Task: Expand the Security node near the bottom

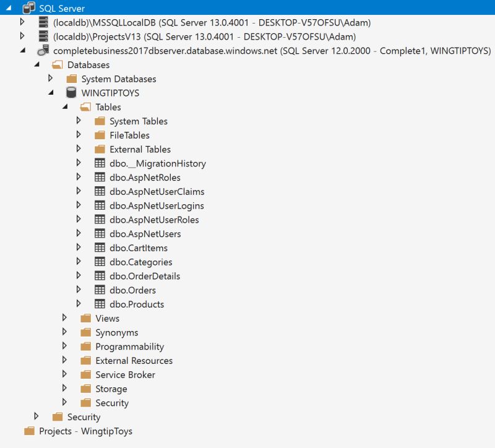Action: point(36,417)
